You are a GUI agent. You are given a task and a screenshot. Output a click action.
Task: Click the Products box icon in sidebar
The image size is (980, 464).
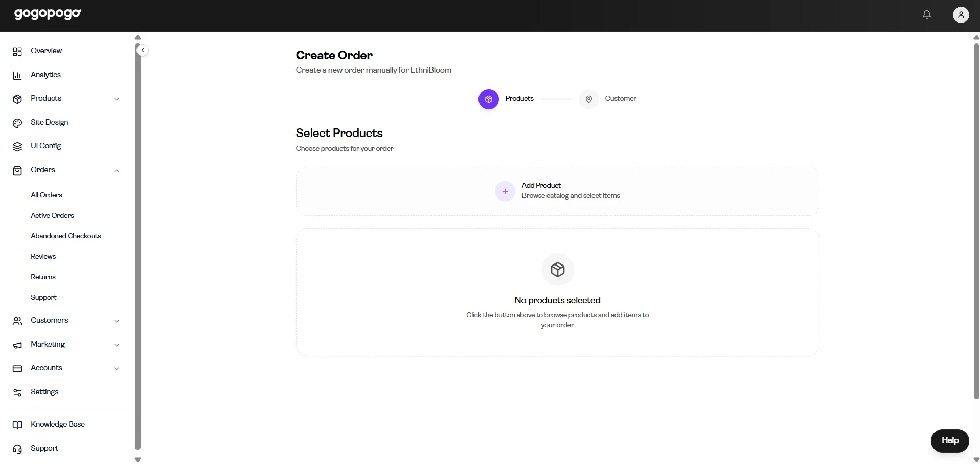(17, 99)
